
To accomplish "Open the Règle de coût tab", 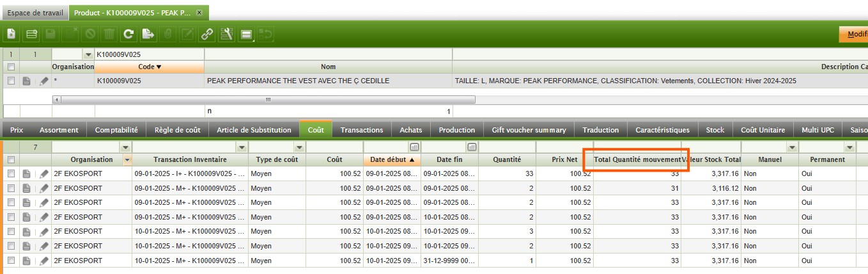I will click(177, 130).
